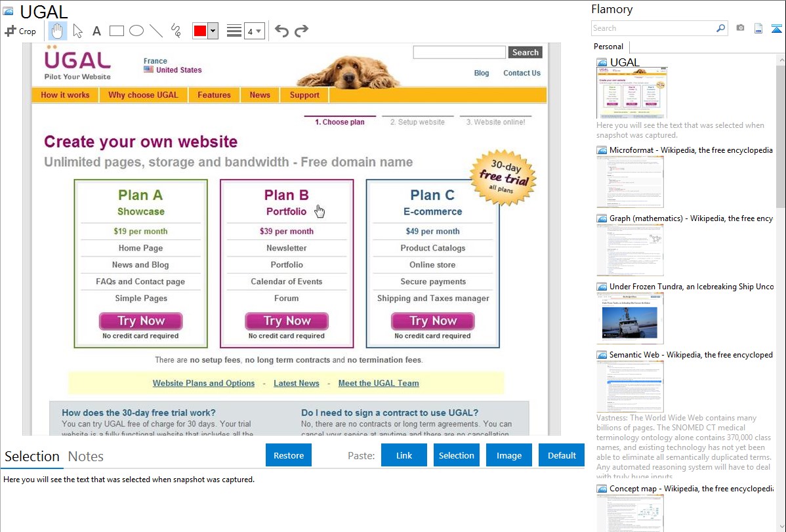The width and height of the screenshot is (786, 532).
Task: Open the color picker dropdown arrow
Action: 213,31
